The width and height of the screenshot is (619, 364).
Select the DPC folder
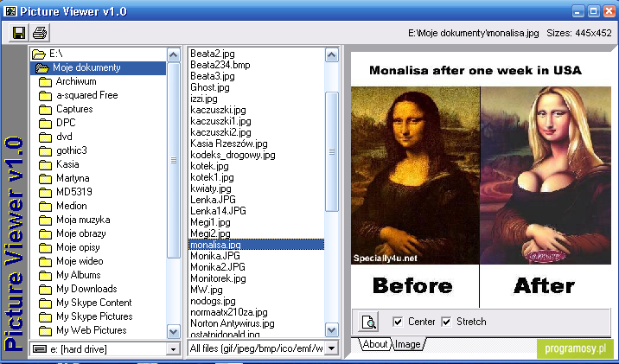point(66,123)
